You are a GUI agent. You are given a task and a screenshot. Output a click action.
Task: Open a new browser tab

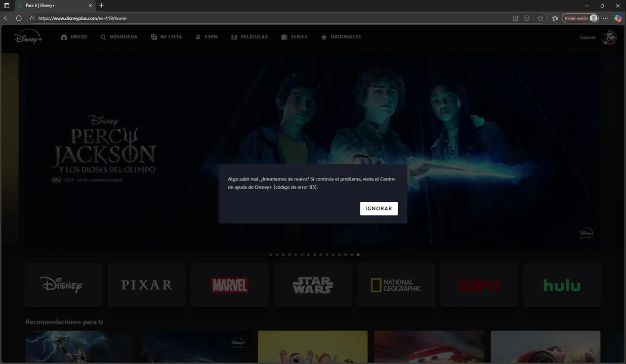(102, 5)
